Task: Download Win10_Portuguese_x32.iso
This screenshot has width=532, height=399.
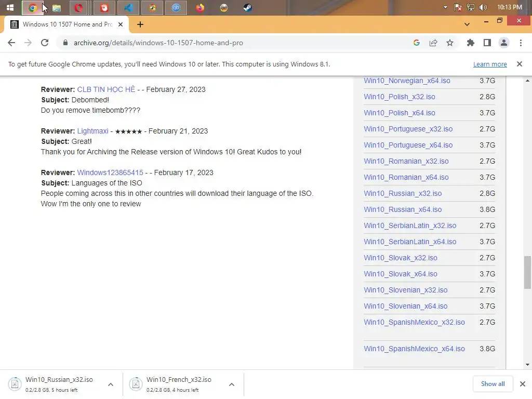Action: click(408, 129)
